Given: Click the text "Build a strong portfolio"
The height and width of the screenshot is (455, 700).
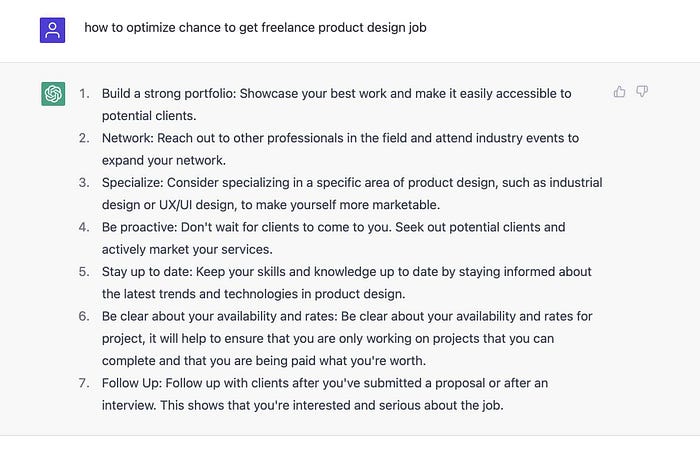Looking at the screenshot, I should (168, 94).
